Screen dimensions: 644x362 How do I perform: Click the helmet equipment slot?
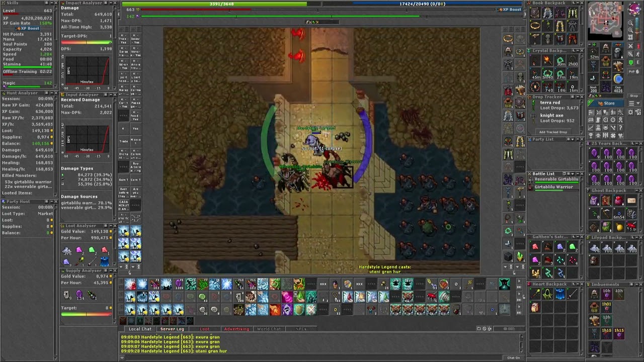[606, 48]
